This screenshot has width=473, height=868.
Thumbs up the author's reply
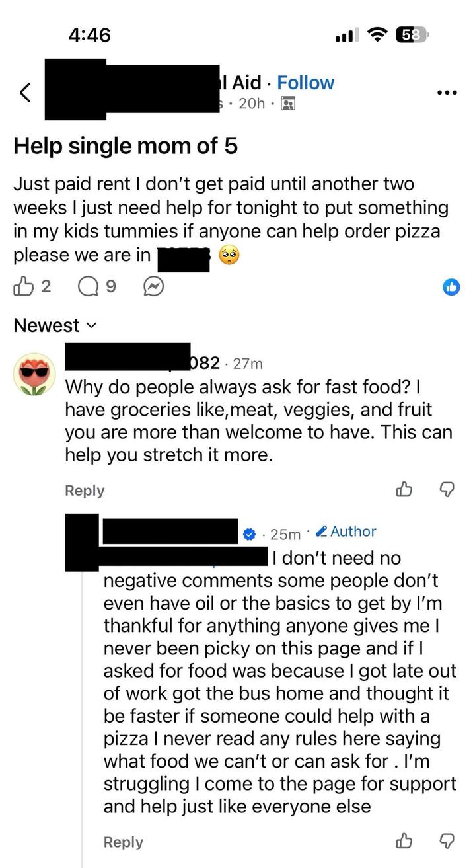(x=403, y=841)
